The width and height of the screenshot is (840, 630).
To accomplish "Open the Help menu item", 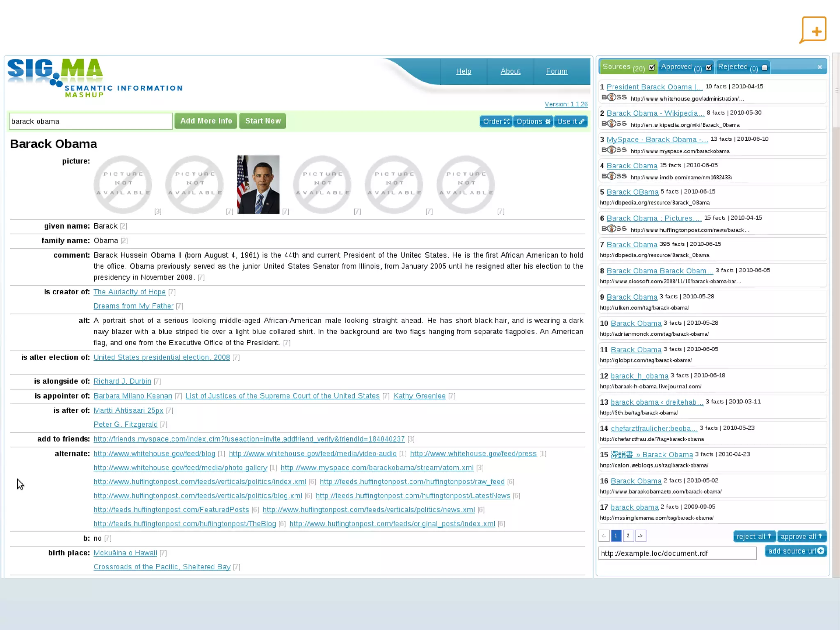I will point(463,71).
